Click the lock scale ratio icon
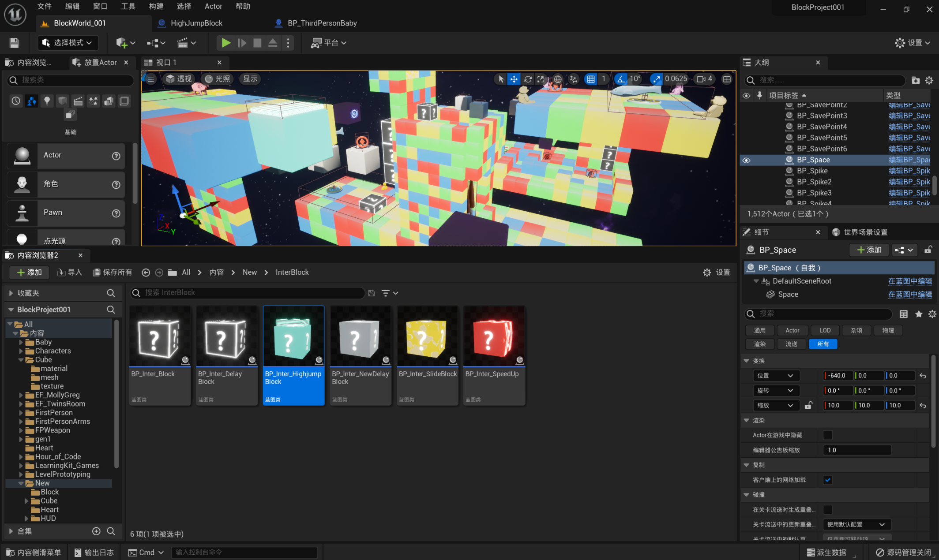This screenshot has height=560, width=939. [808, 405]
